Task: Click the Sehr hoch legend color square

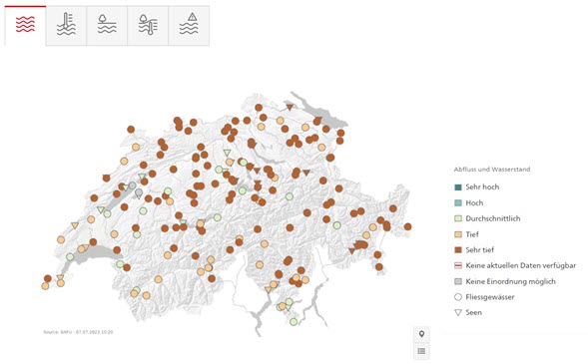Action: tap(458, 186)
